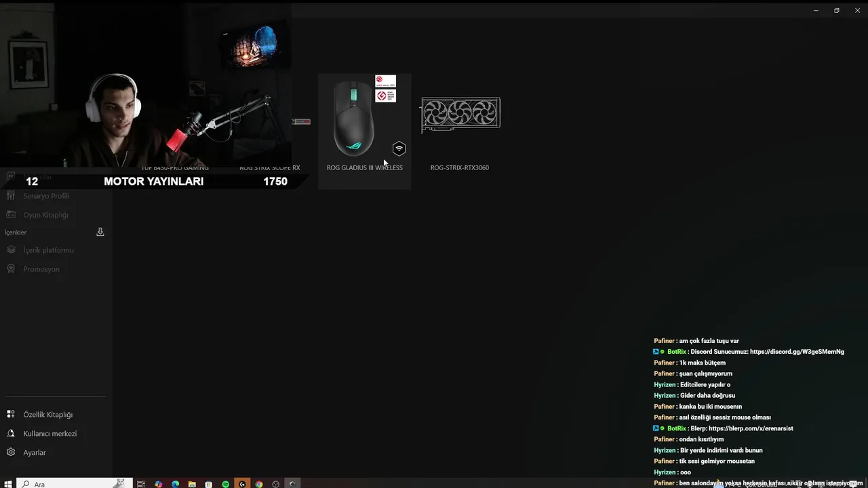
Task: Click Hyrizen's 'ooo' chat message
Action: [685, 472]
